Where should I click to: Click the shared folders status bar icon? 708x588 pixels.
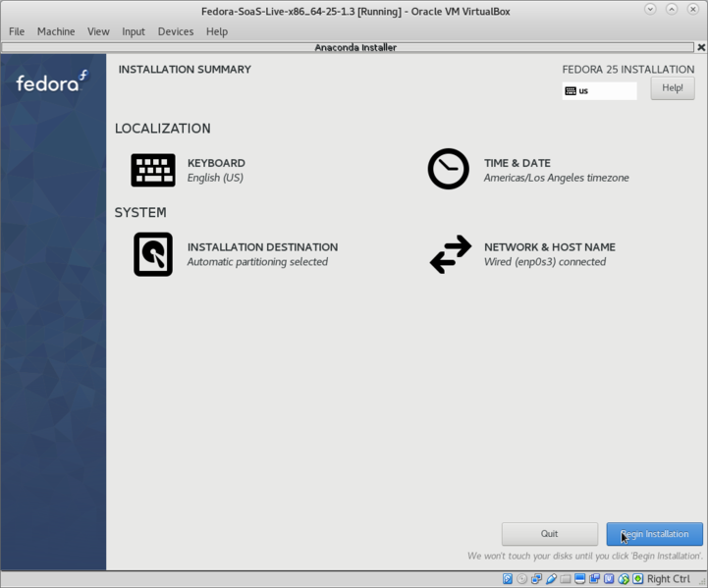566,579
